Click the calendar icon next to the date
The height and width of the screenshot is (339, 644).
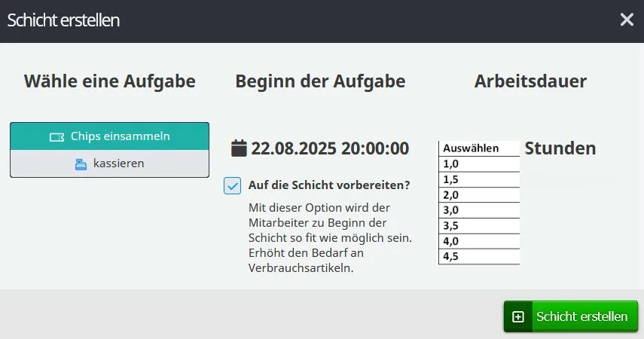point(239,148)
